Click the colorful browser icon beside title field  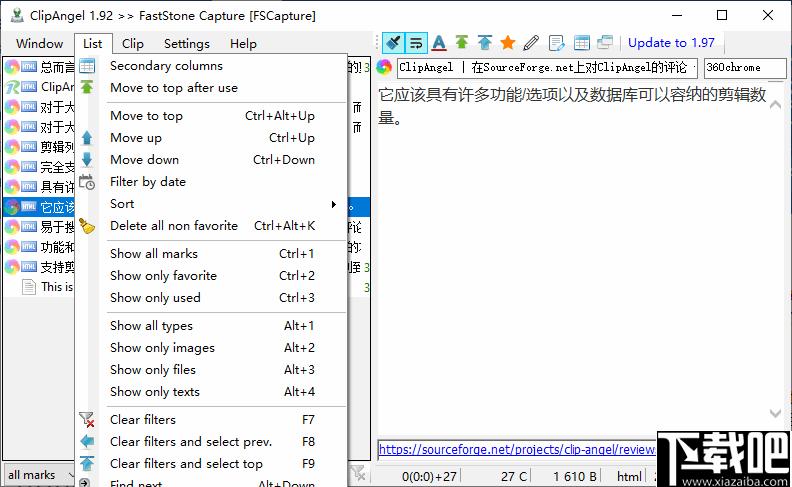tap(384, 67)
